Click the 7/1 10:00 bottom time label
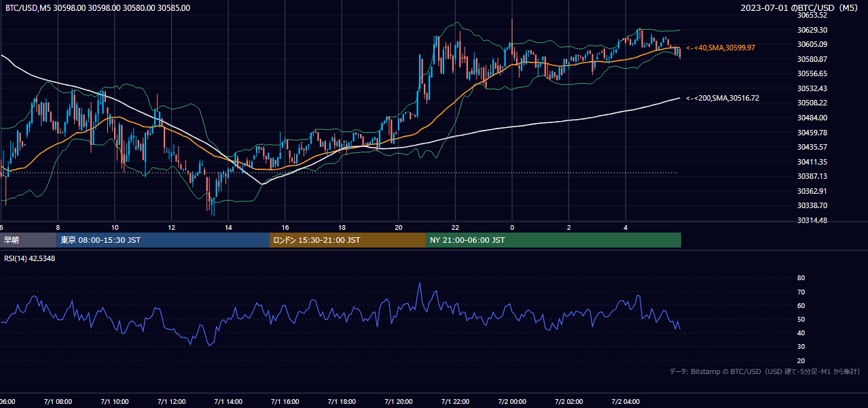The height and width of the screenshot is (408, 868). [115, 402]
